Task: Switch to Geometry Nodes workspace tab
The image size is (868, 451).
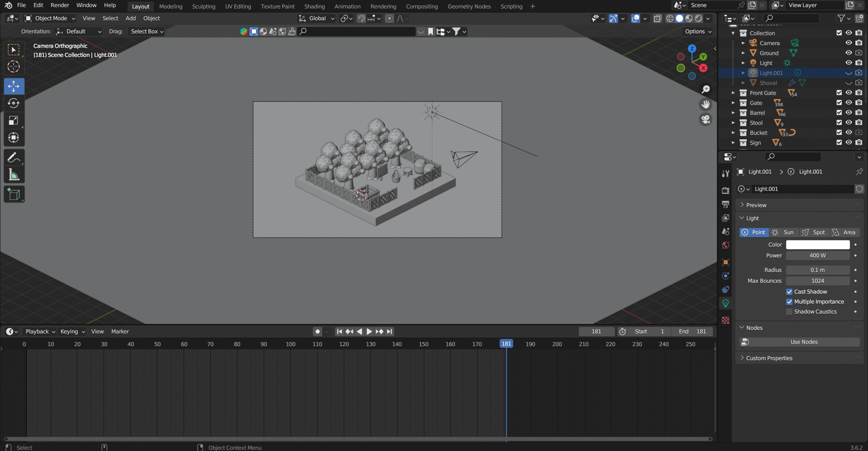Action: coord(469,6)
